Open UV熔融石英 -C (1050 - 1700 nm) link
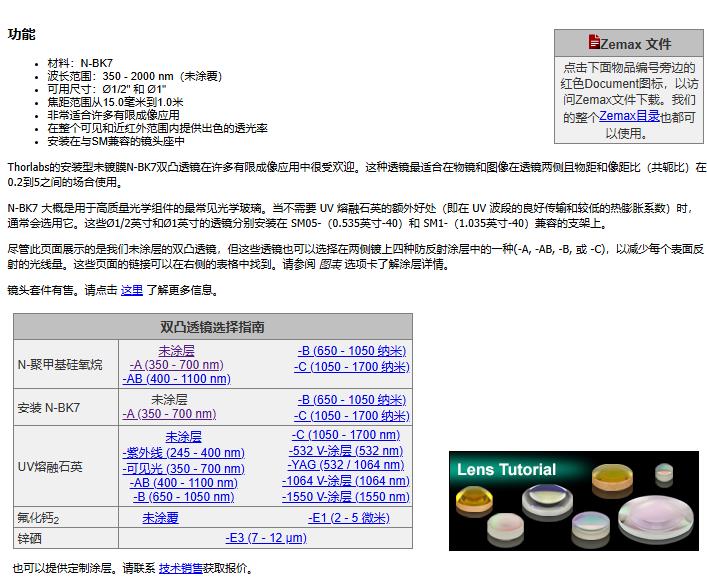The height and width of the screenshot is (584, 707). 346,435
